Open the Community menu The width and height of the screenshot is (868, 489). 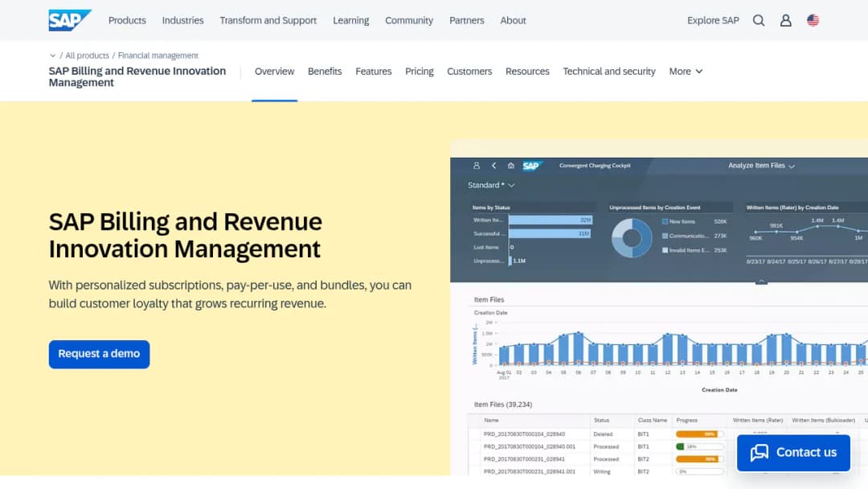tap(409, 20)
